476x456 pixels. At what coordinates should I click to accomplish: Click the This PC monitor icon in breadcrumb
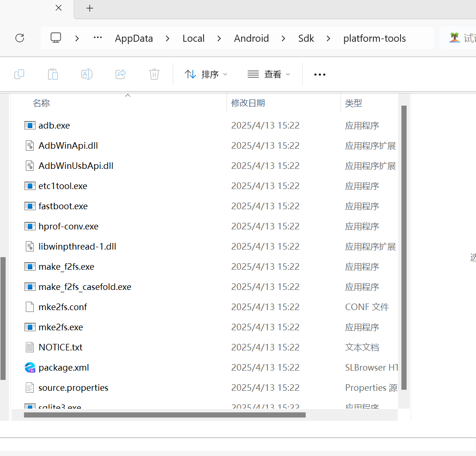pos(56,38)
